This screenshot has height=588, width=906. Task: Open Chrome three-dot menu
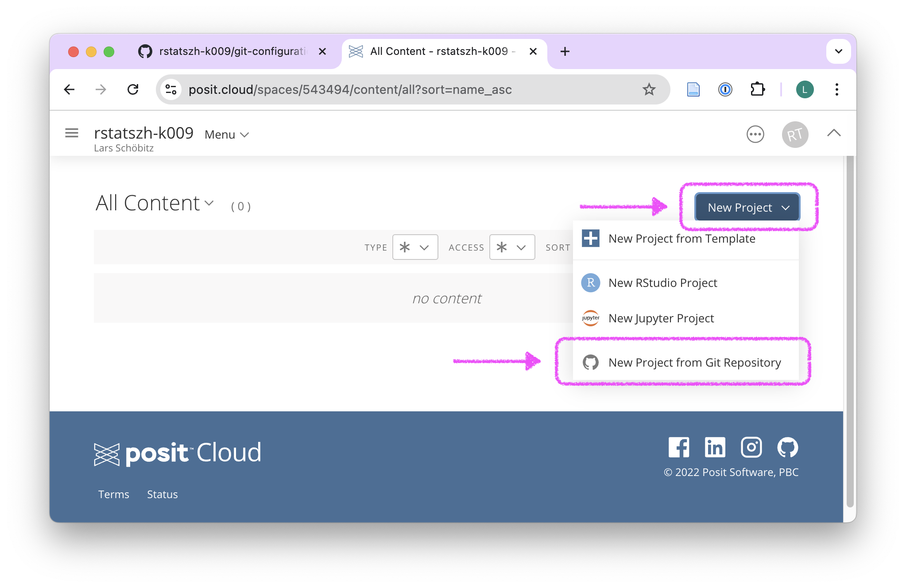pyautogui.click(x=837, y=89)
